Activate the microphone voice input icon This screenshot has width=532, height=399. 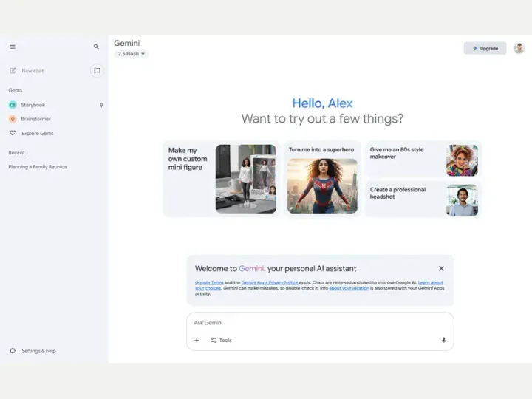click(x=443, y=340)
